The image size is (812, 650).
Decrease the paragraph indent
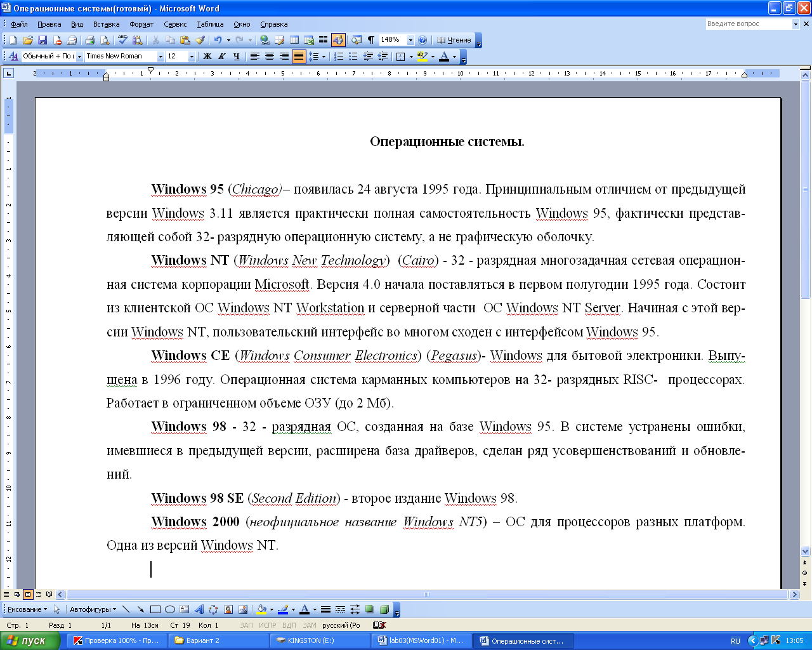pos(368,56)
